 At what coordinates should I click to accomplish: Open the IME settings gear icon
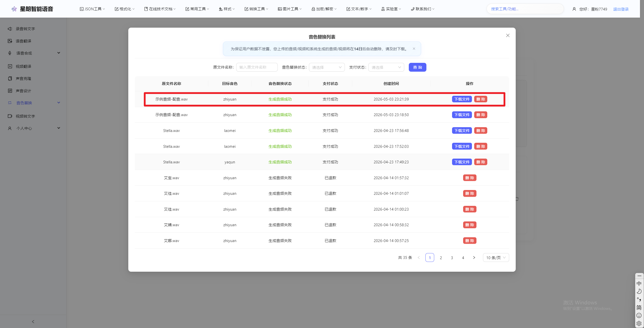(x=639, y=323)
